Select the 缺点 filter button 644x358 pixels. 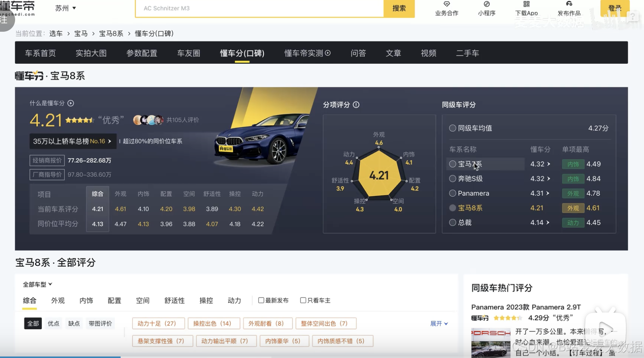pos(74,324)
